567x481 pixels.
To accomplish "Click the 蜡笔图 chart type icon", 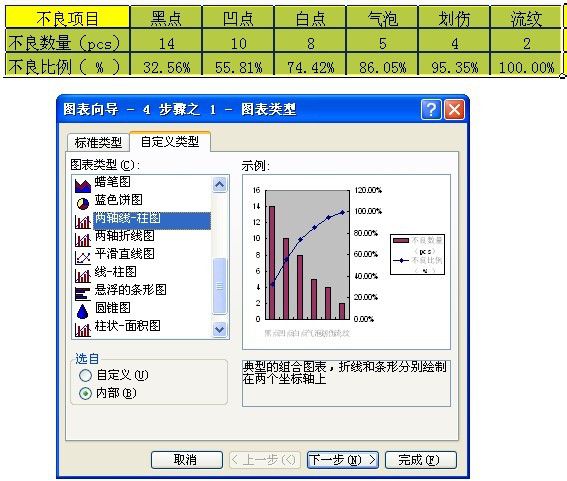I will pyautogui.click(x=82, y=186).
